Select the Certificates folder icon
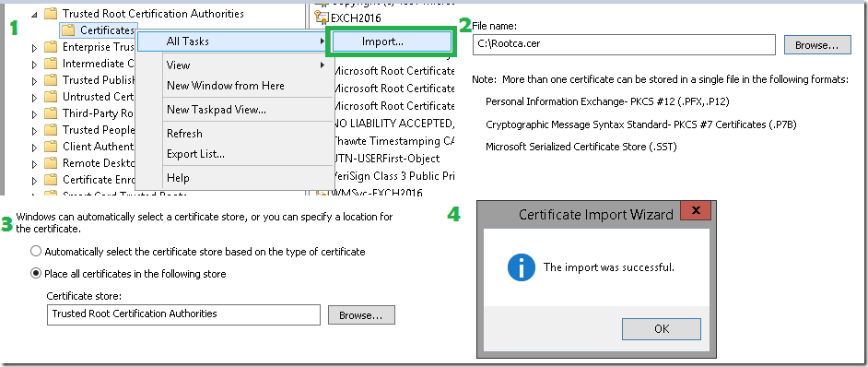Image resolution: width=868 pixels, height=367 pixels. 68,30
